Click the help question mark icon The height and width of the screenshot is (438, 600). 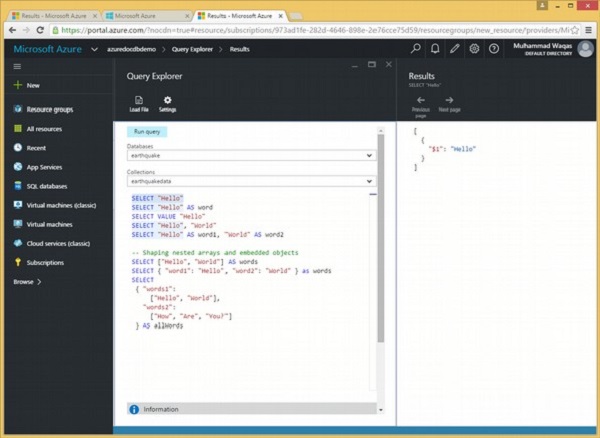click(494, 48)
